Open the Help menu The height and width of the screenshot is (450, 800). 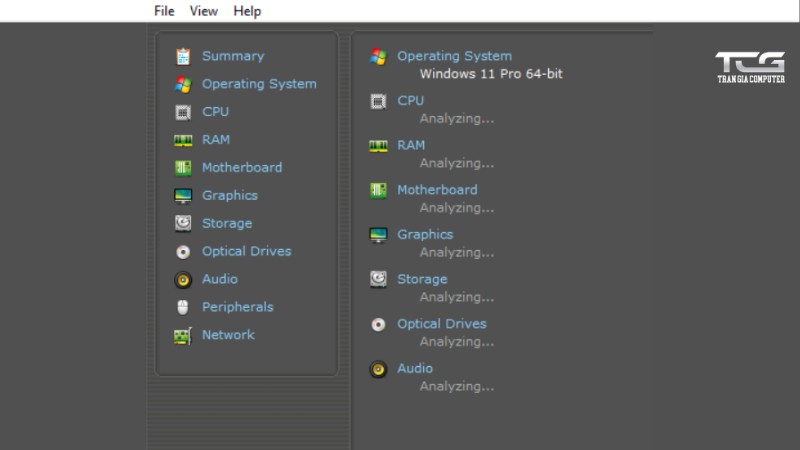pyautogui.click(x=247, y=11)
